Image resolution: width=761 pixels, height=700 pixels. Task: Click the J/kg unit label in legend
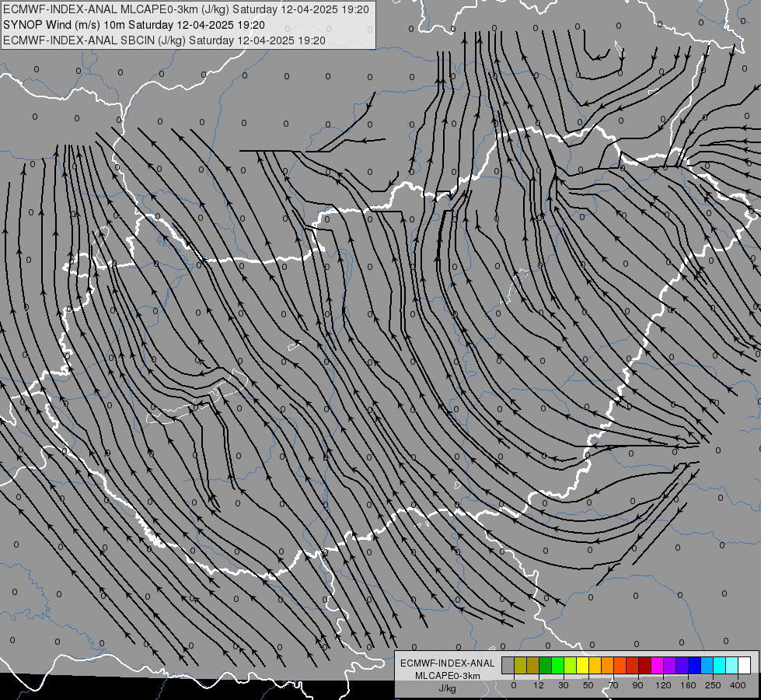click(x=448, y=688)
